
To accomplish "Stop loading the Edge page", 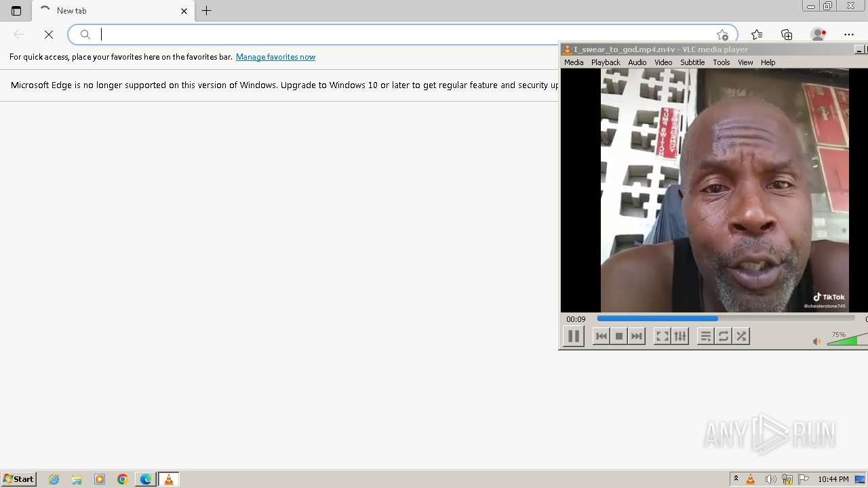I will point(49,35).
